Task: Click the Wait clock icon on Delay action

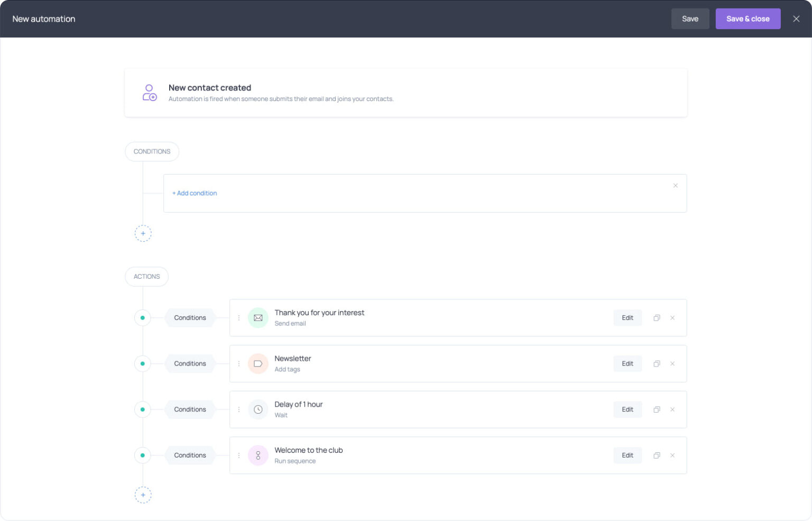Action: coord(258,409)
